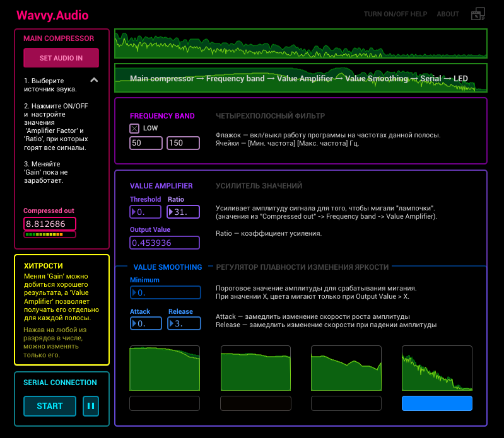The width and height of the screenshot is (504, 438).
Task: Click the ХИТРОСТИ tips heading
Action: point(44,266)
